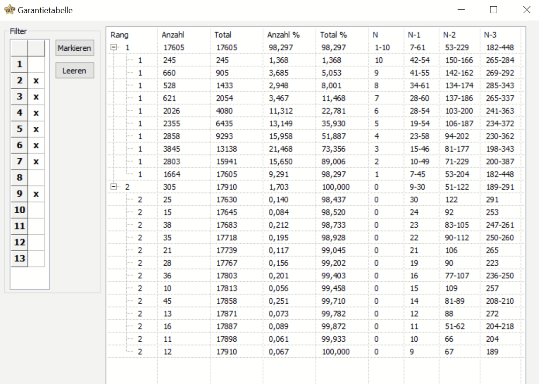The image size is (539, 384).
Task: Select Anzahl cell 660
Action: [169, 73]
